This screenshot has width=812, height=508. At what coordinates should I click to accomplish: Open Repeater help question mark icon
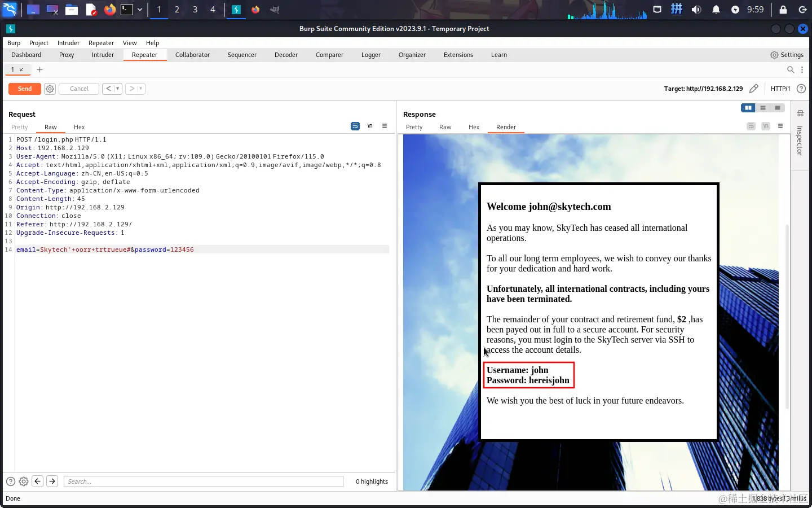click(801, 89)
